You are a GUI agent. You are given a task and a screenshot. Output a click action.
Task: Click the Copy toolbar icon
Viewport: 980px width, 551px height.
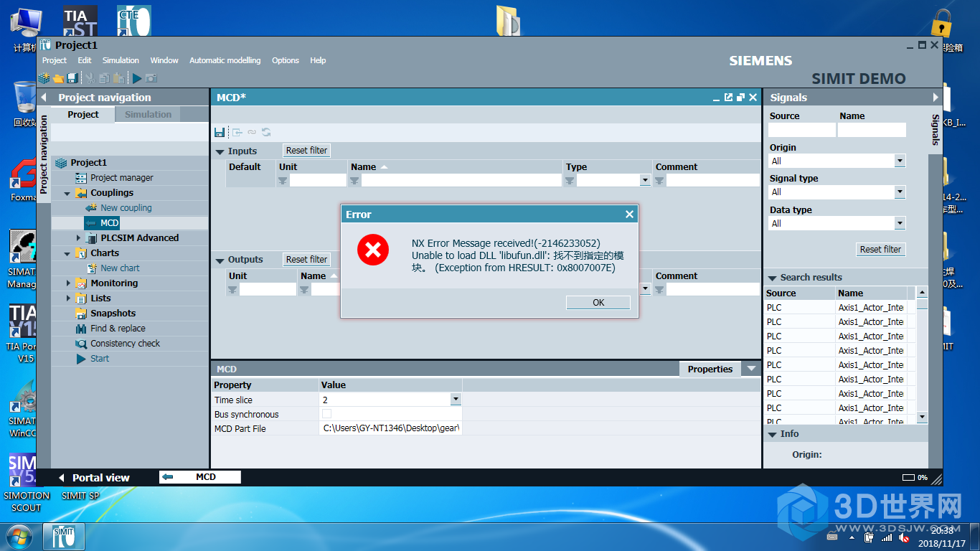[x=105, y=78]
